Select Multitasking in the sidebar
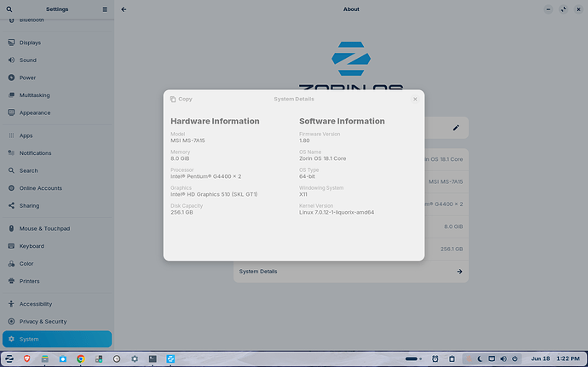 point(57,95)
